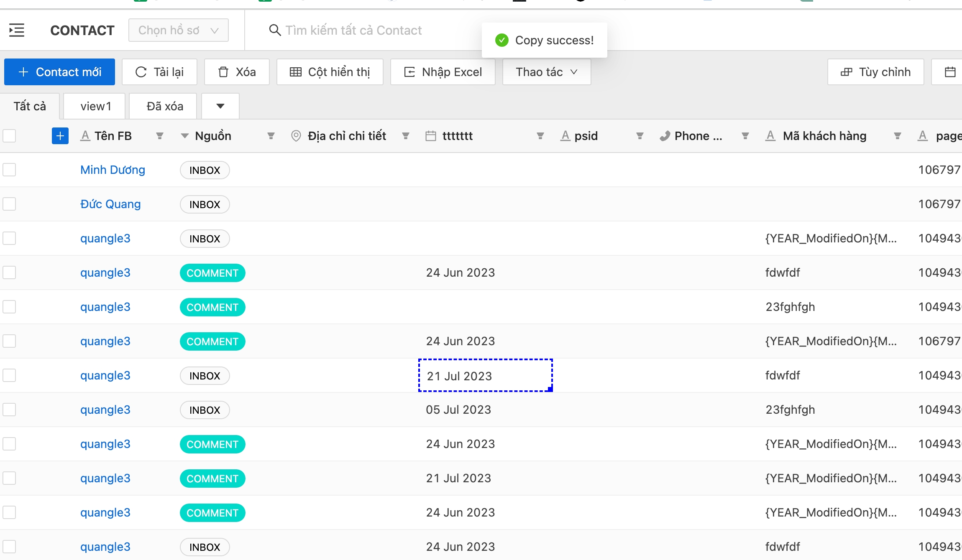Switch to the view1 tab
This screenshot has height=560, width=962.
(96, 106)
